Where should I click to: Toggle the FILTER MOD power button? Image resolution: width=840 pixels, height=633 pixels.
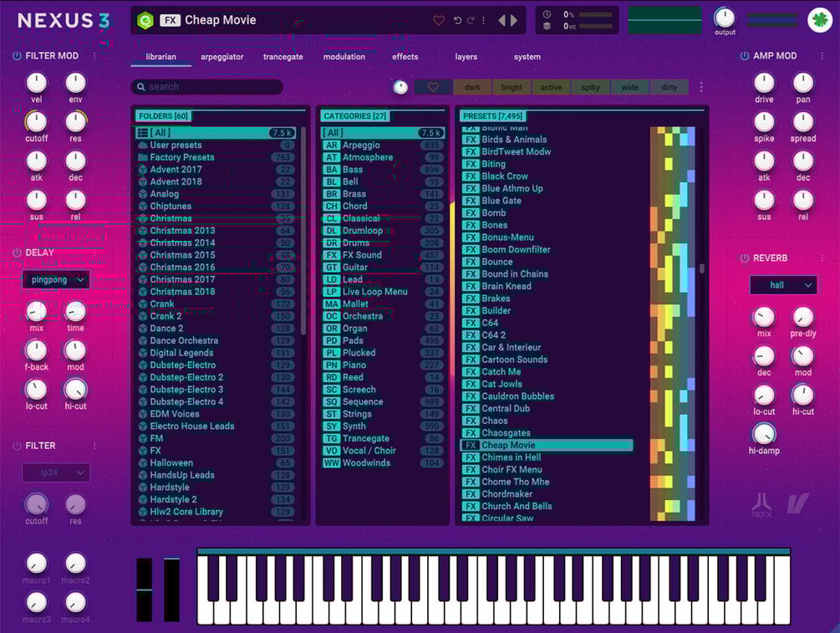(18, 56)
